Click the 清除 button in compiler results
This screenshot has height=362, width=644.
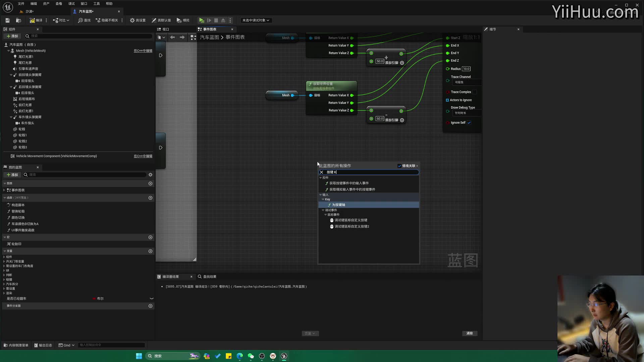[x=470, y=334]
